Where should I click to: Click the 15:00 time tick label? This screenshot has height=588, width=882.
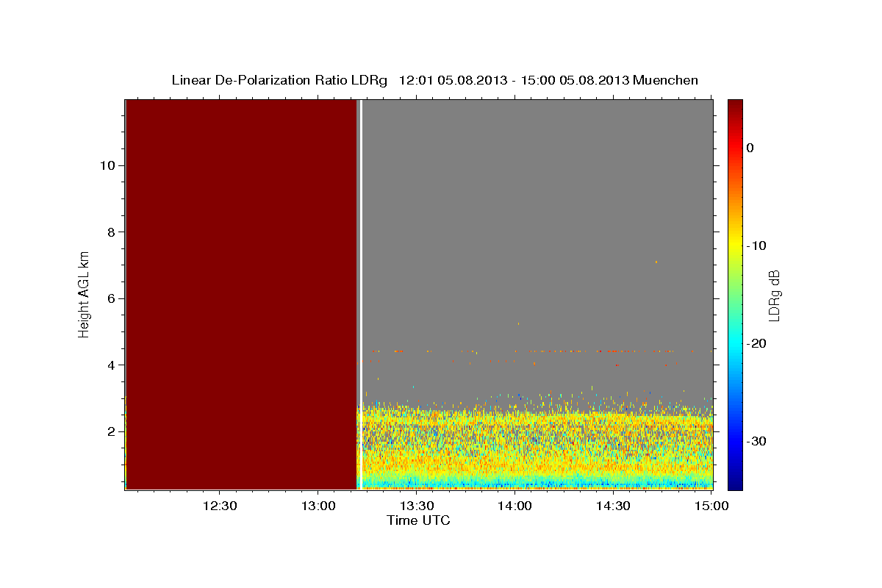click(711, 506)
